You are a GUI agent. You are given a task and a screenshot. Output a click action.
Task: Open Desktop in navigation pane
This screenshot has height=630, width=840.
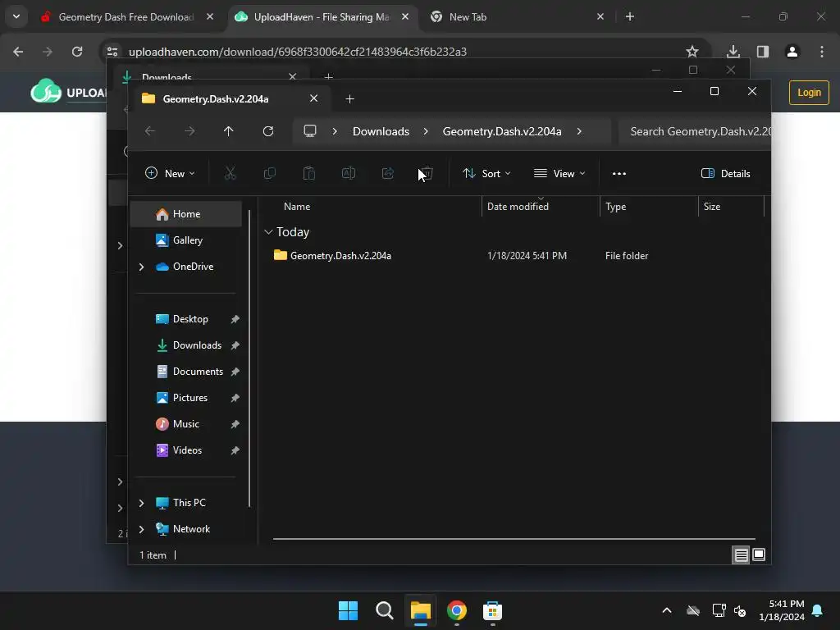186,319
